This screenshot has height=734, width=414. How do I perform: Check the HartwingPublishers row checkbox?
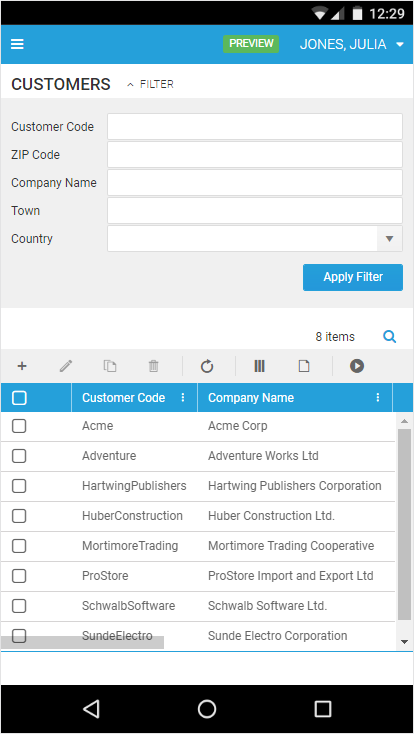pyautogui.click(x=19, y=486)
